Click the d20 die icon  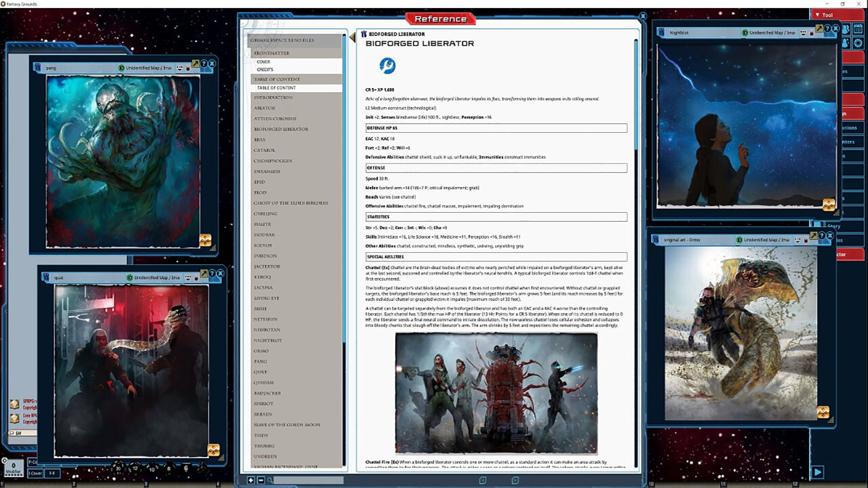(118, 468)
